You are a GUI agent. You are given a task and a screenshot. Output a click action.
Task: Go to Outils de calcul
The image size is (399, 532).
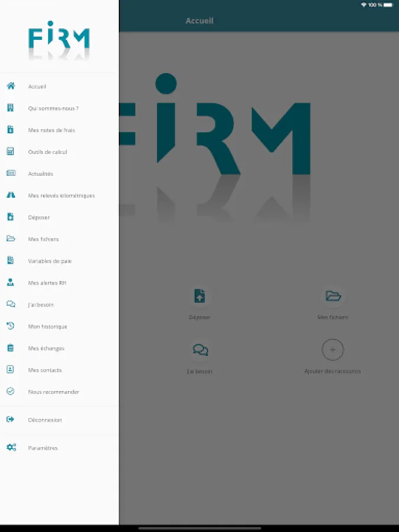[x=59, y=152]
